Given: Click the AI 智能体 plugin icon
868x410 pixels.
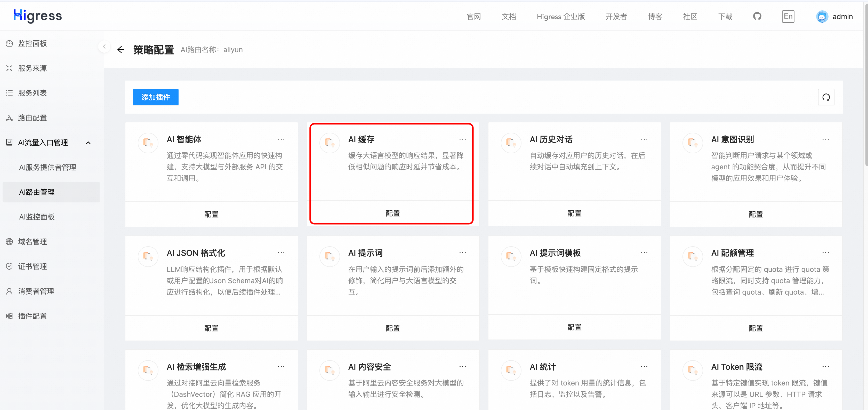Looking at the screenshot, I should 148,143.
